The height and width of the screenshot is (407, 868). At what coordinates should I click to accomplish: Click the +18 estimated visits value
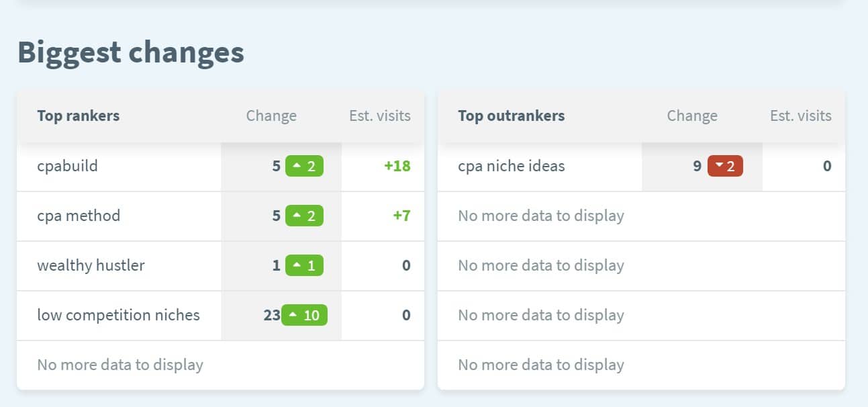pyautogui.click(x=397, y=166)
